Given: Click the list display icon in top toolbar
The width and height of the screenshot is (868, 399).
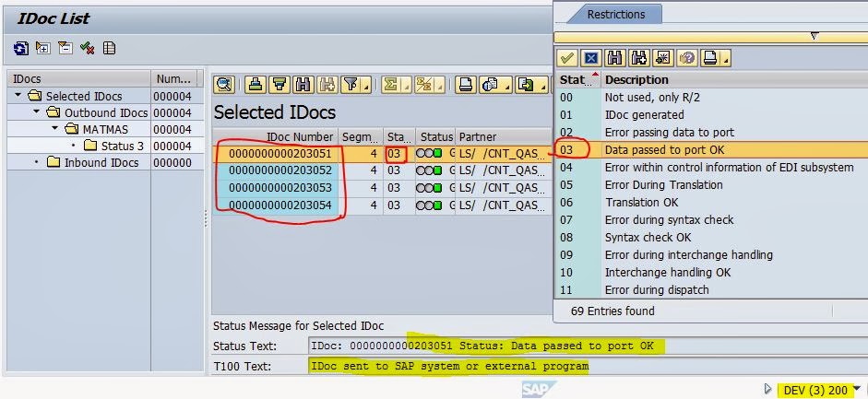Looking at the screenshot, I should pyautogui.click(x=110, y=48).
